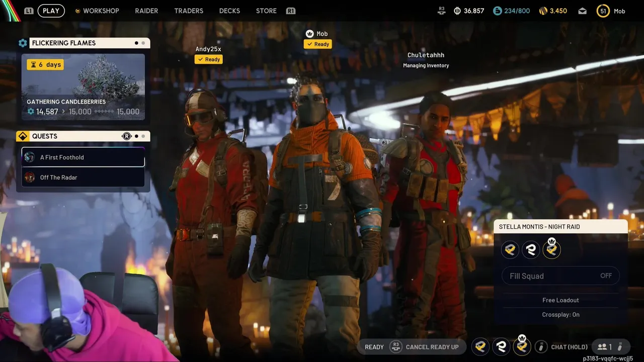Click the R1 bumper icon beside STORE
This screenshot has width=644, height=362.
tap(290, 11)
